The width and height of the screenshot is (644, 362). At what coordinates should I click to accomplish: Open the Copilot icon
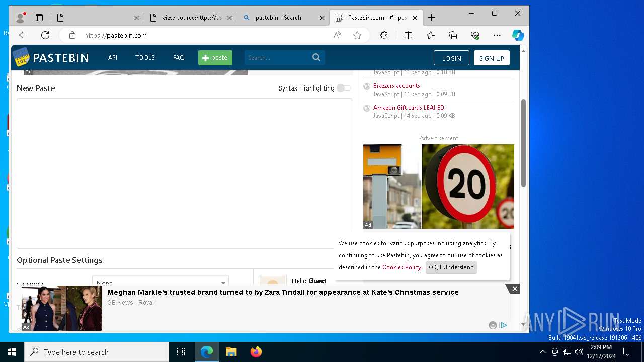pos(518,35)
